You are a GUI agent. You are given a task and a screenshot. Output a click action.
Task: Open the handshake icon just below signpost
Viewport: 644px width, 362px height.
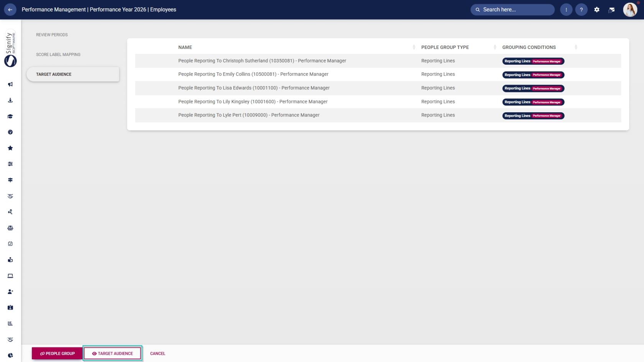[10, 196]
